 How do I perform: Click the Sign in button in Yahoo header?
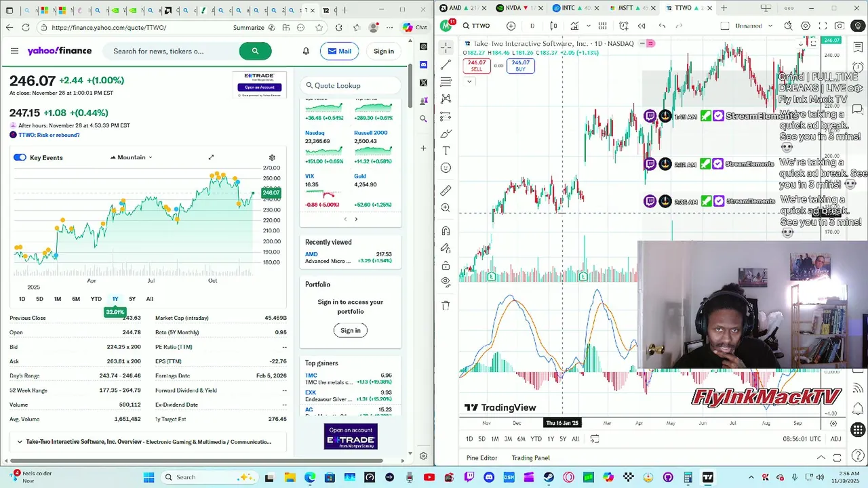tap(383, 51)
